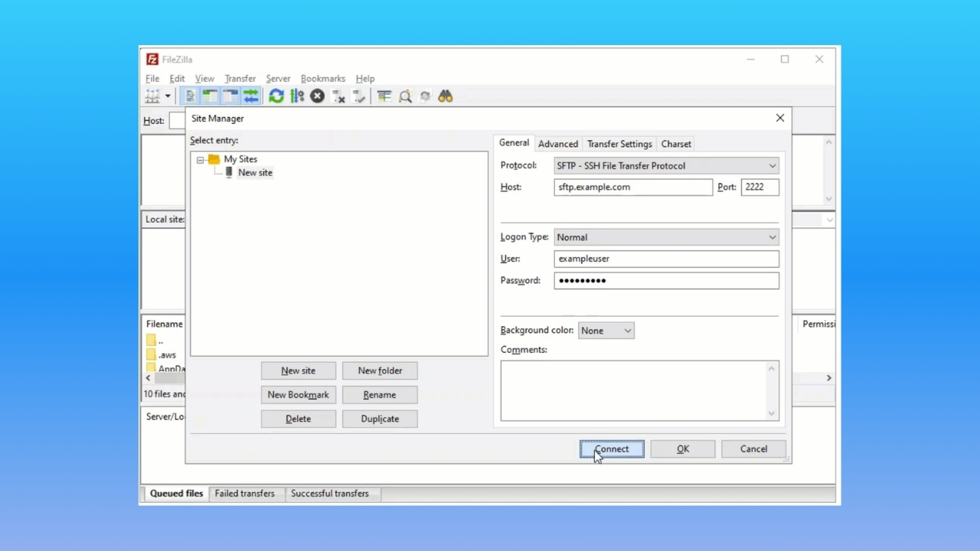Click the local list scroll left arrow
The height and width of the screenshot is (551, 980).
[149, 378]
